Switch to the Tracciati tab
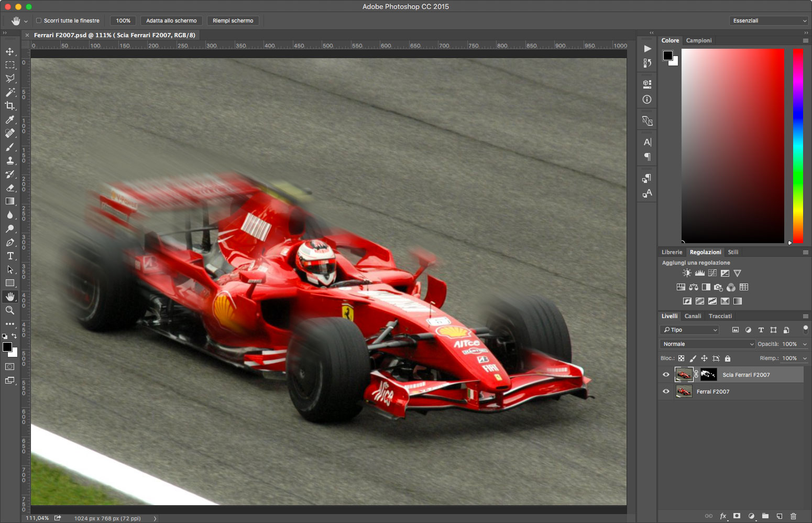812x523 pixels. point(720,316)
